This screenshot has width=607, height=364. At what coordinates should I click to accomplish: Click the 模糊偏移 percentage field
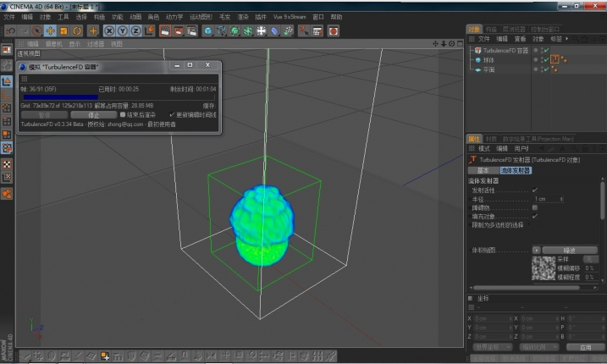pyautogui.click(x=591, y=268)
